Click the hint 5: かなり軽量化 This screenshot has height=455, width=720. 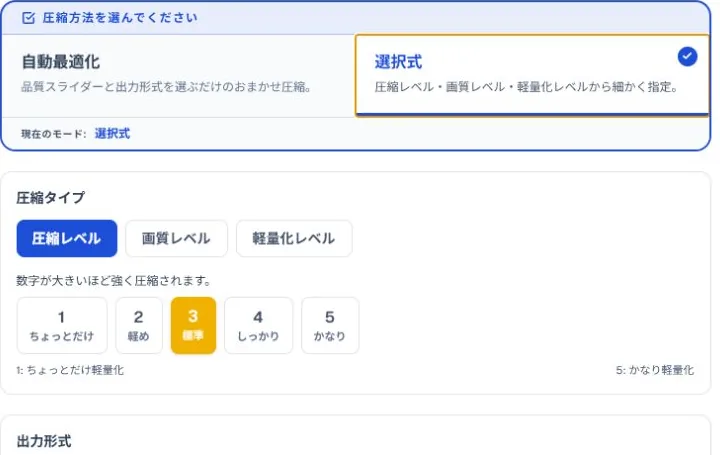click(655, 370)
